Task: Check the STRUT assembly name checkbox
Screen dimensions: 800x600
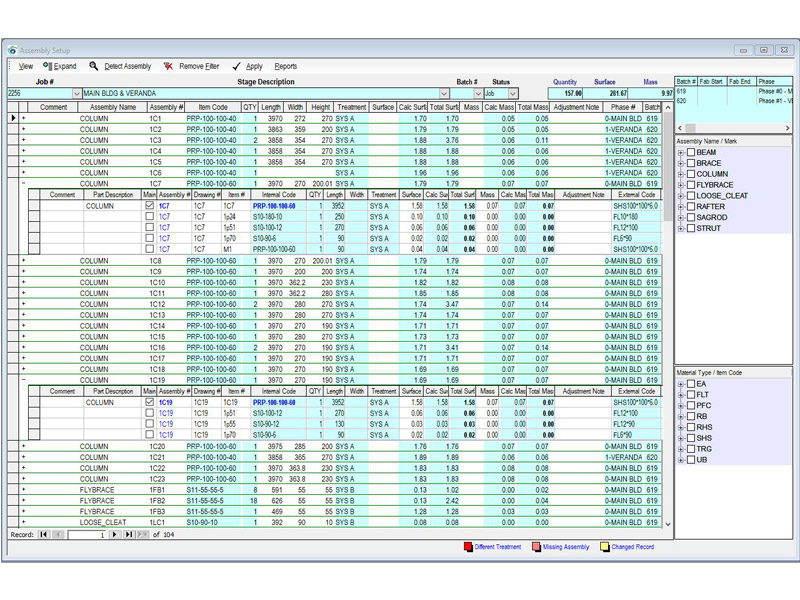Action: click(691, 228)
